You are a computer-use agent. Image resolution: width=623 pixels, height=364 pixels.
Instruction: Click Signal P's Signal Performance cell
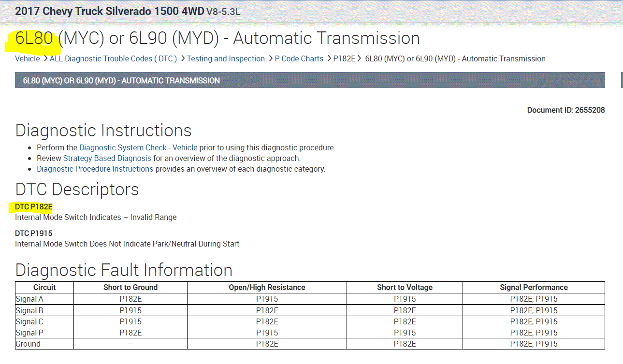click(534, 333)
